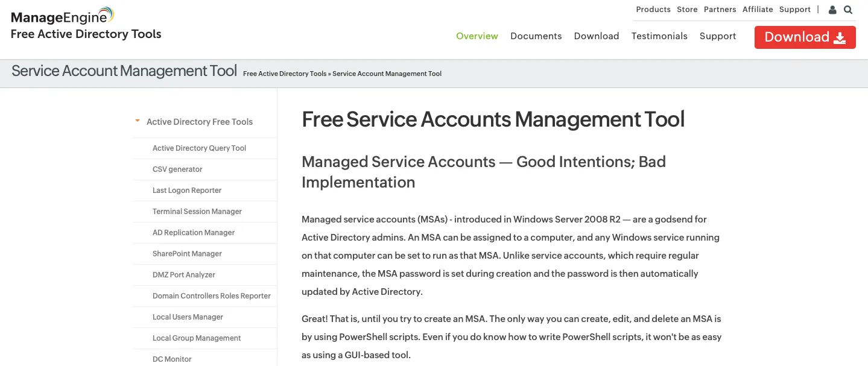
Task: Click the Service Account Management Tool breadcrumb
Action: (387, 74)
